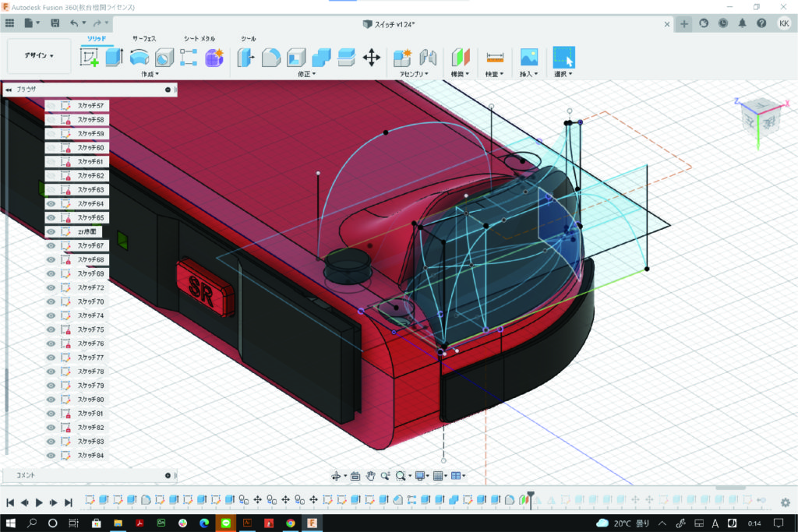Hide スケッチ64 using its eye icon
Image resolution: width=798 pixels, height=532 pixels.
[x=51, y=203]
